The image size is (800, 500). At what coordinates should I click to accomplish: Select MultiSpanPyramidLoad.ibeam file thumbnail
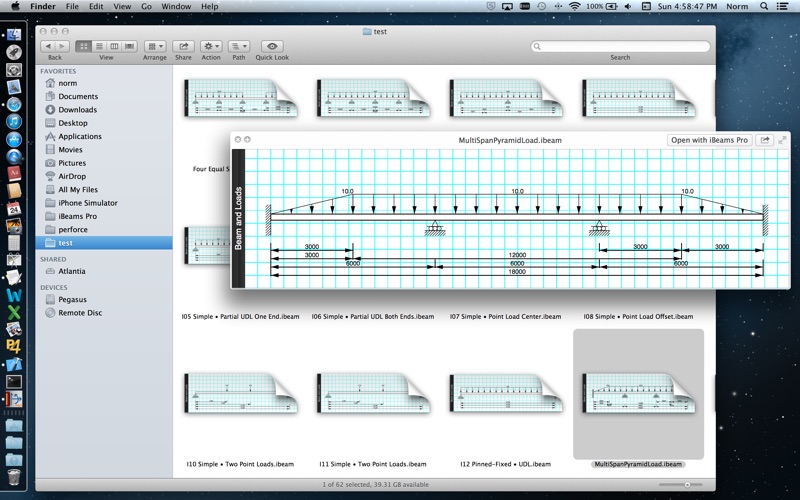click(639, 393)
